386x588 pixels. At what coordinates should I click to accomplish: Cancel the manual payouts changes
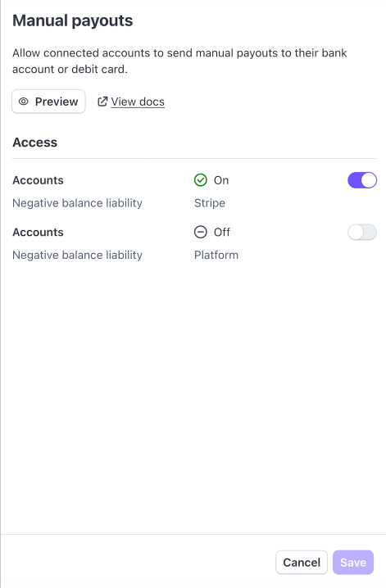coord(302,563)
